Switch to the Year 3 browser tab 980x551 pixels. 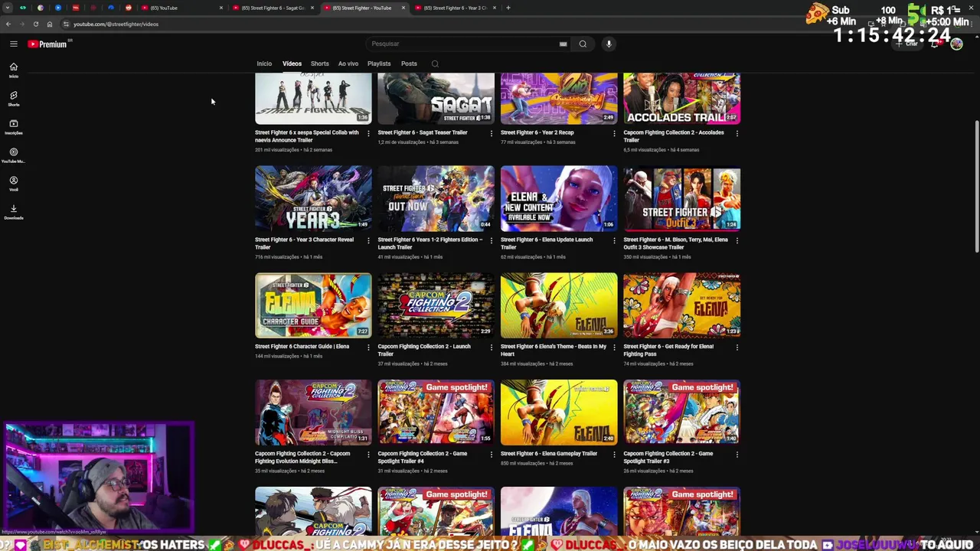(x=455, y=8)
